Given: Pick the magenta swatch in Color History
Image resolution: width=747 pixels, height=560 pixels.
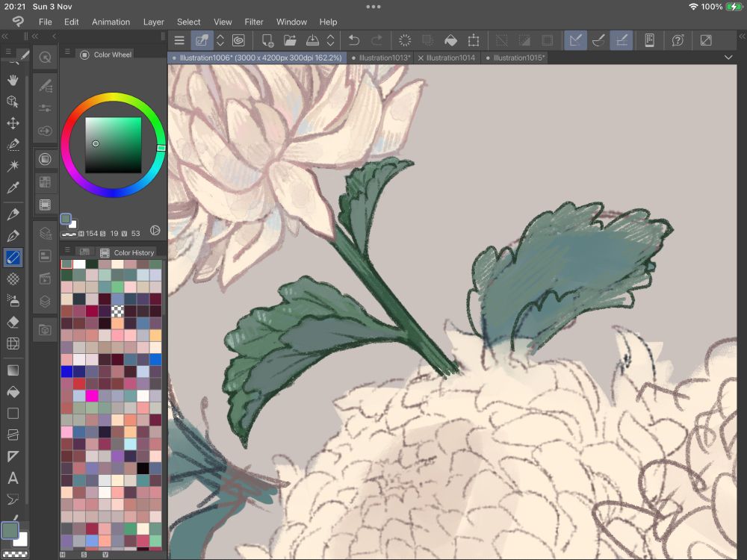Looking at the screenshot, I should [x=92, y=395].
